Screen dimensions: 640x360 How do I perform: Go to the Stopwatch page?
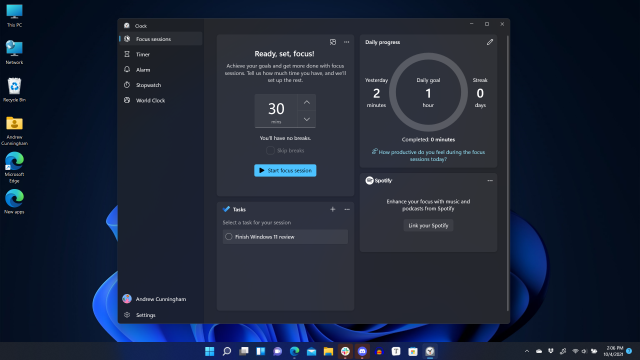coord(161,85)
